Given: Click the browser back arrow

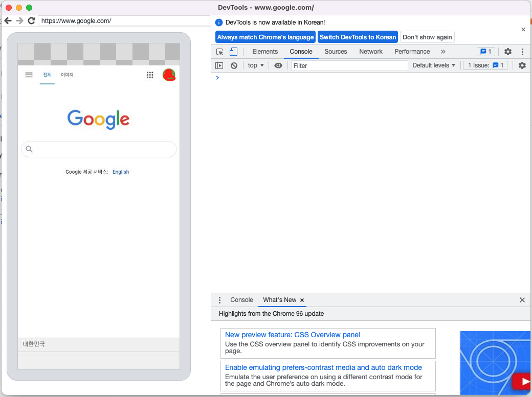Looking at the screenshot, I should 8,20.
